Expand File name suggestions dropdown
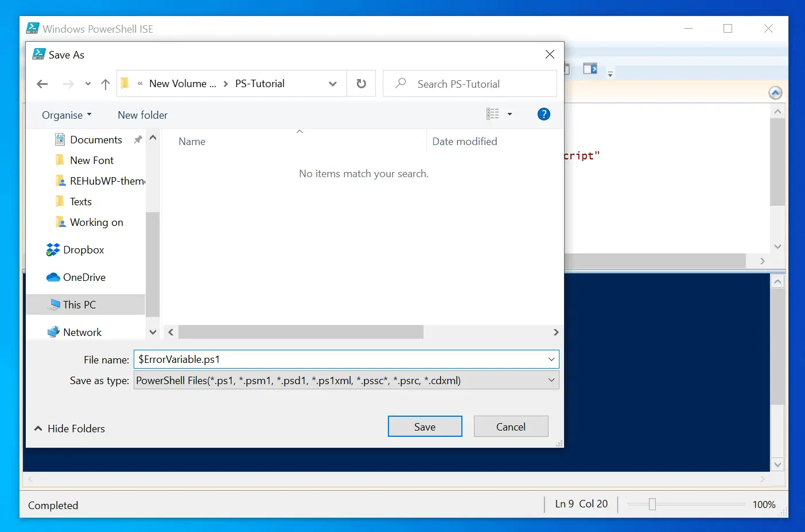The width and height of the screenshot is (805, 532). pyautogui.click(x=551, y=359)
